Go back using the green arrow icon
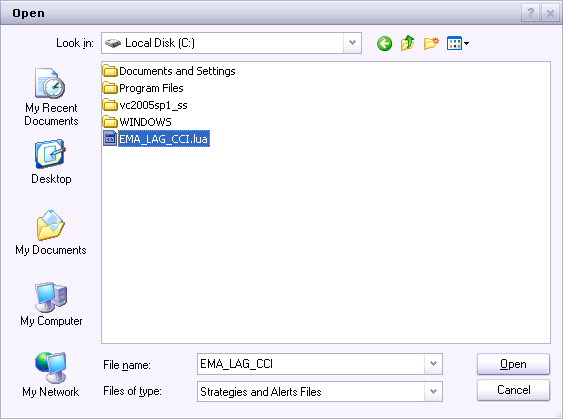This screenshot has height=419, width=563. point(384,44)
